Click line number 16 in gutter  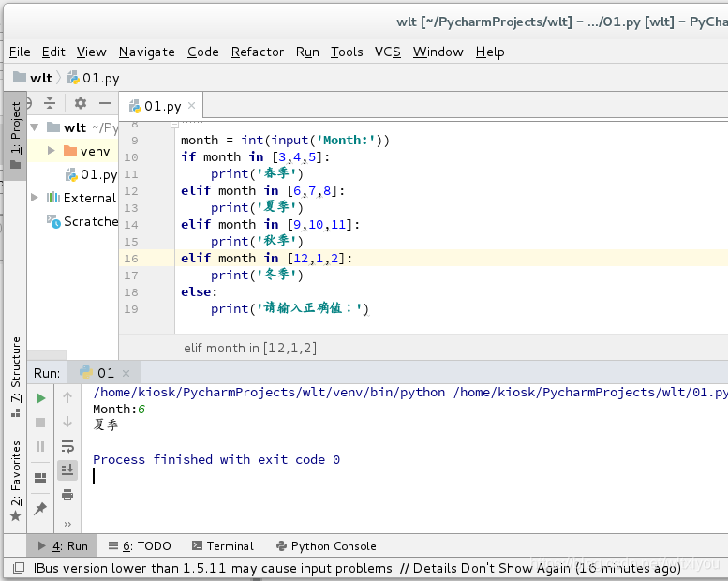[131, 259]
